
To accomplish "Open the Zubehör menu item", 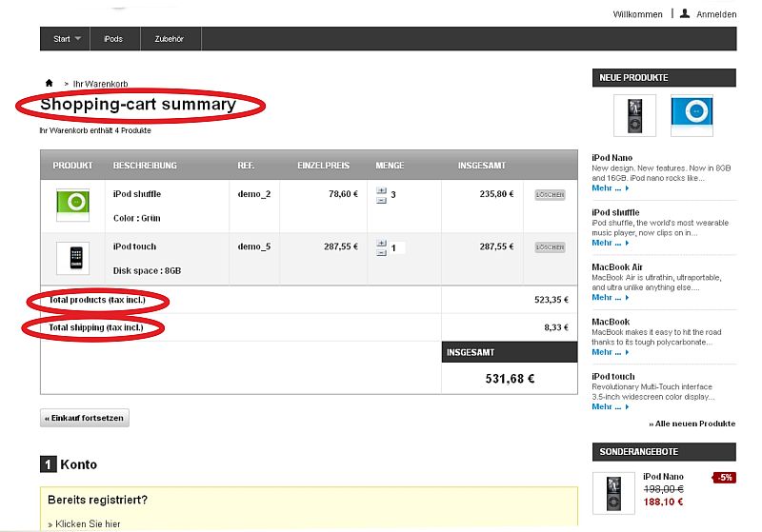I will point(170,39).
